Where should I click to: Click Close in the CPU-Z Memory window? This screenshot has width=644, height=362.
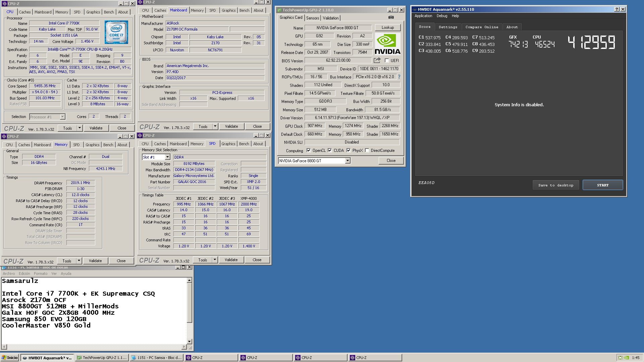(x=121, y=261)
